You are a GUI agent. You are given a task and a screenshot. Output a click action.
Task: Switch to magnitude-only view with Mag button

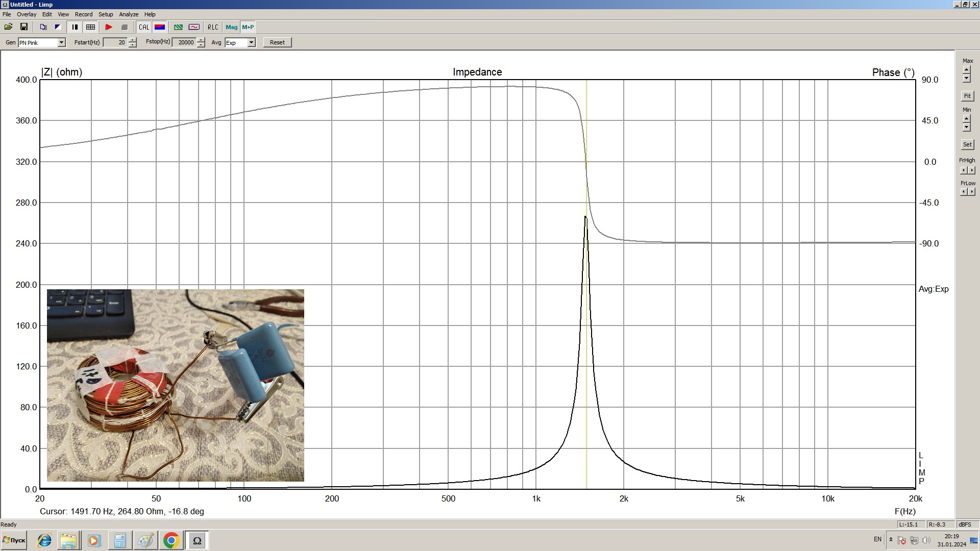point(231,27)
